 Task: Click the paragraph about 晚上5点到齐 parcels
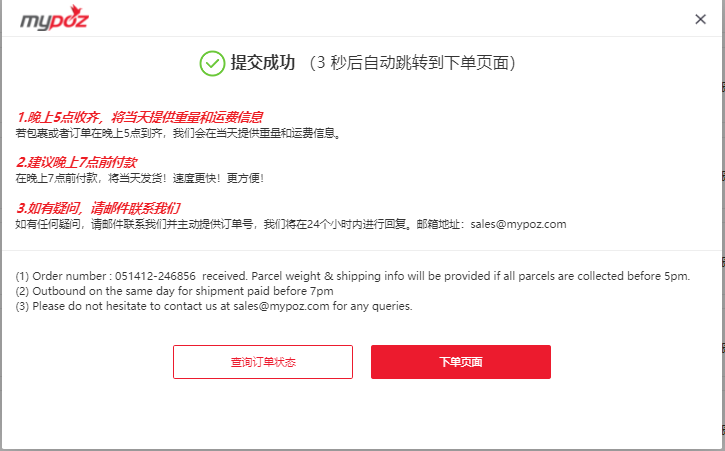[x=178, y=133]
